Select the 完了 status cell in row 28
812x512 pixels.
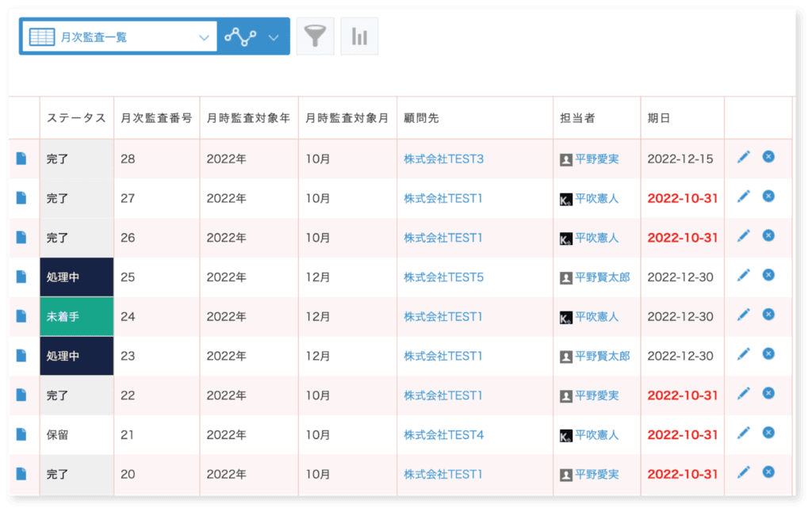point(77,159)
